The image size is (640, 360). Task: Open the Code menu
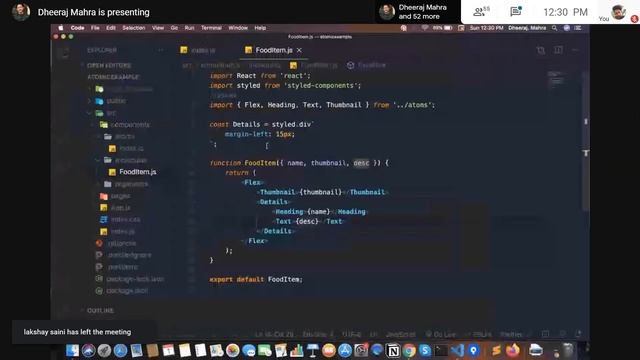(77, 28)
